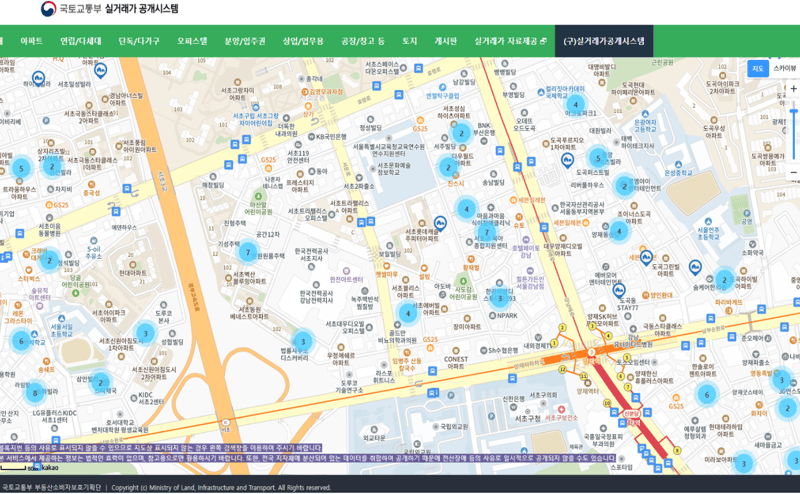Zoom in with the plus button
Viewport: 800px width, 494px height.
point(793,89)
